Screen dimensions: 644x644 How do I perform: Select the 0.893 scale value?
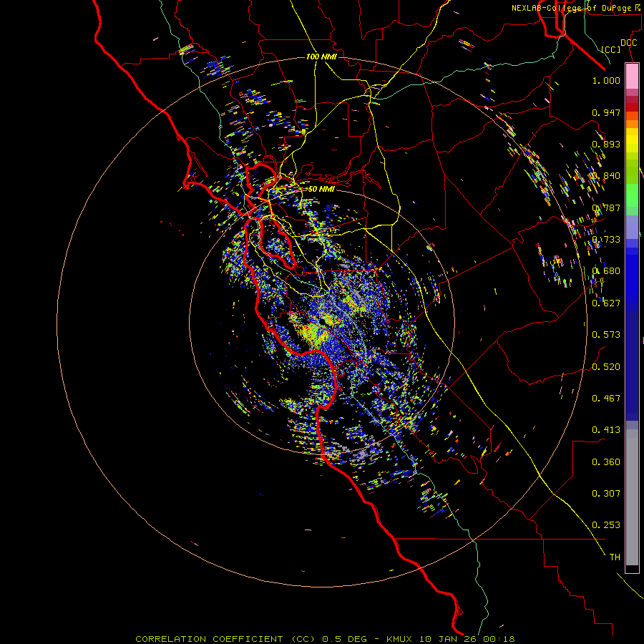606,144
